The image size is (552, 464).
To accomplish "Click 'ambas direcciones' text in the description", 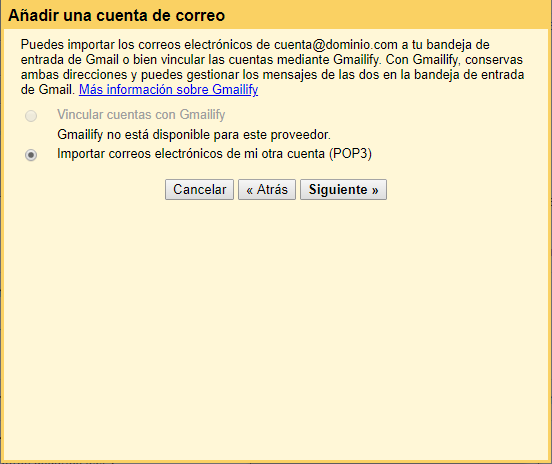I will (74, 75).
